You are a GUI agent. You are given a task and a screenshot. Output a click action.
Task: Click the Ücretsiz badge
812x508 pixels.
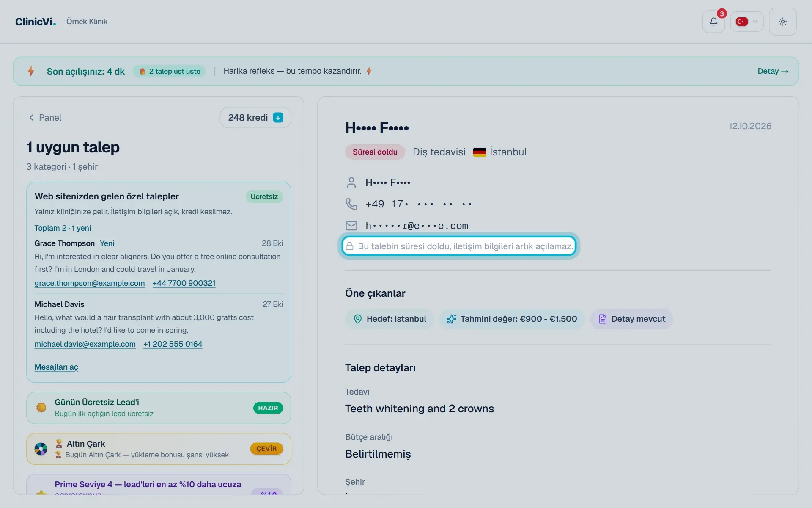[x=264, y=196]
